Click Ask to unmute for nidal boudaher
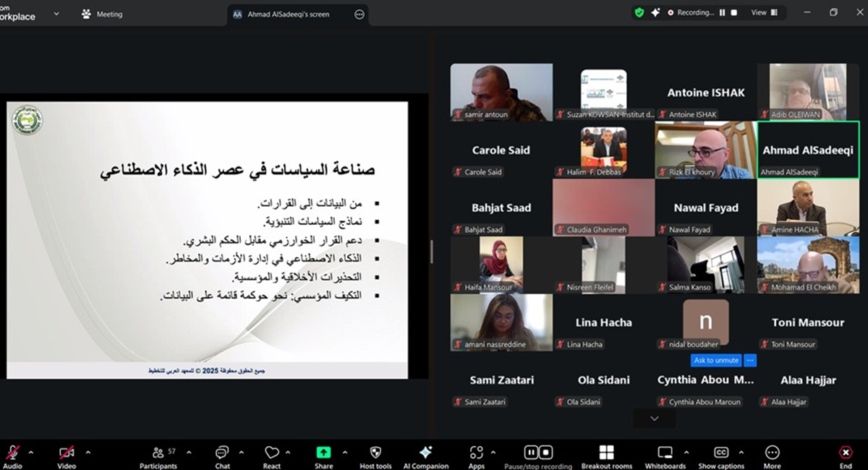 715,360
